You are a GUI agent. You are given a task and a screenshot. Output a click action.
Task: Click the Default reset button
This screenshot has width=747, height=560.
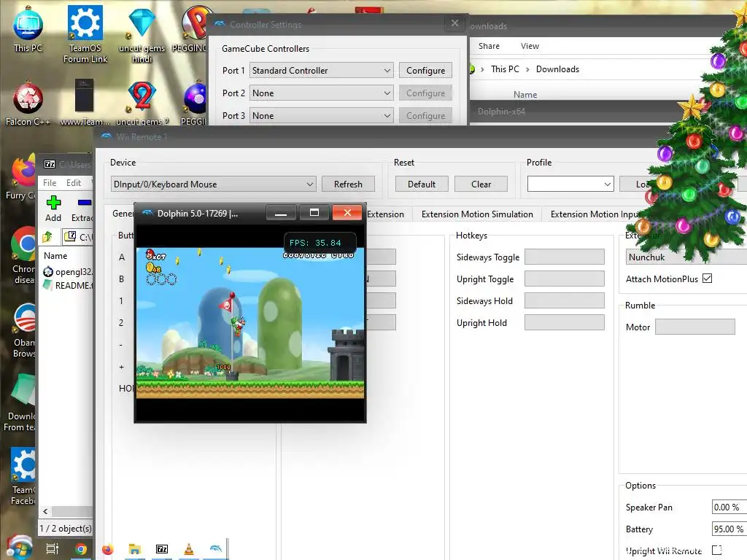tap(422, 184)
